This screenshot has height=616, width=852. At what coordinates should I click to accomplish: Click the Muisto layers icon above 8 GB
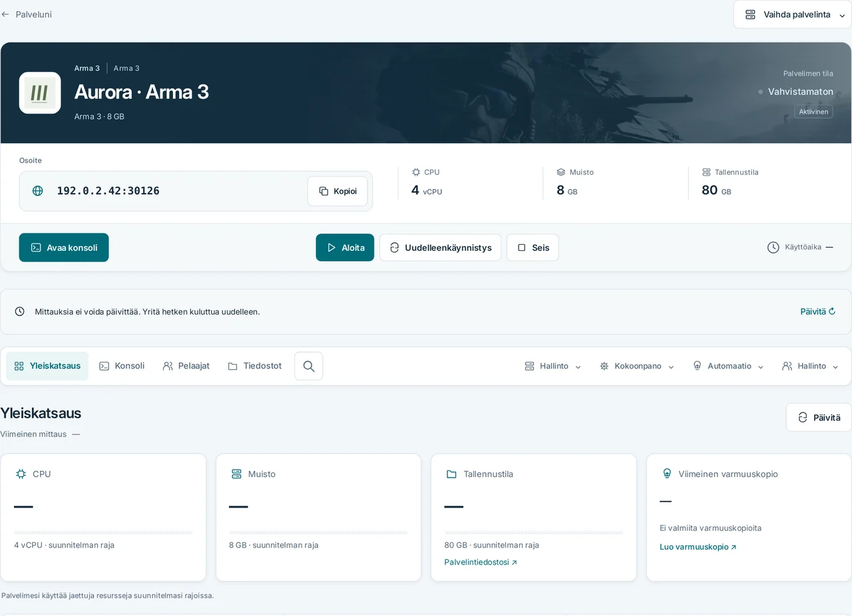(561, 172)
